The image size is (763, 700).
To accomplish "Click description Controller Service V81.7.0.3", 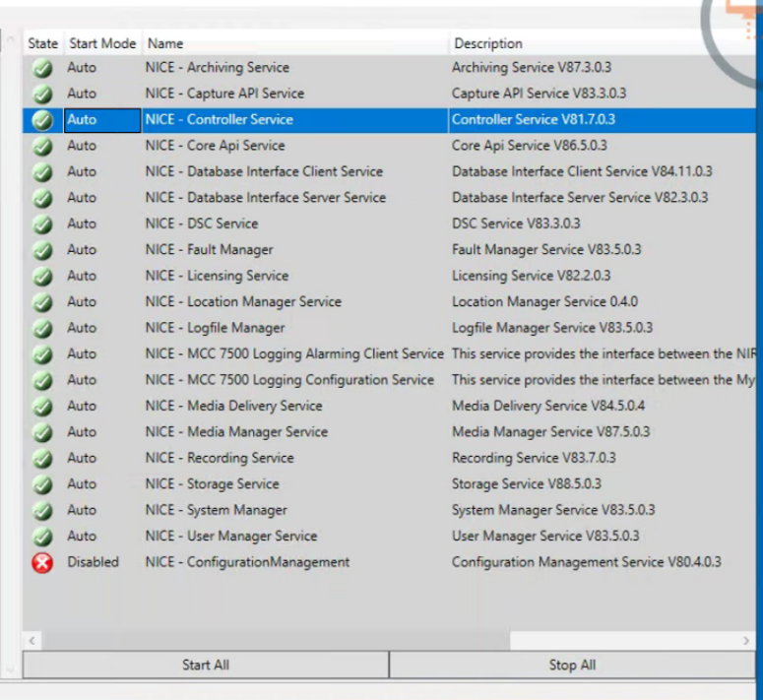I will tap(534, 120).
